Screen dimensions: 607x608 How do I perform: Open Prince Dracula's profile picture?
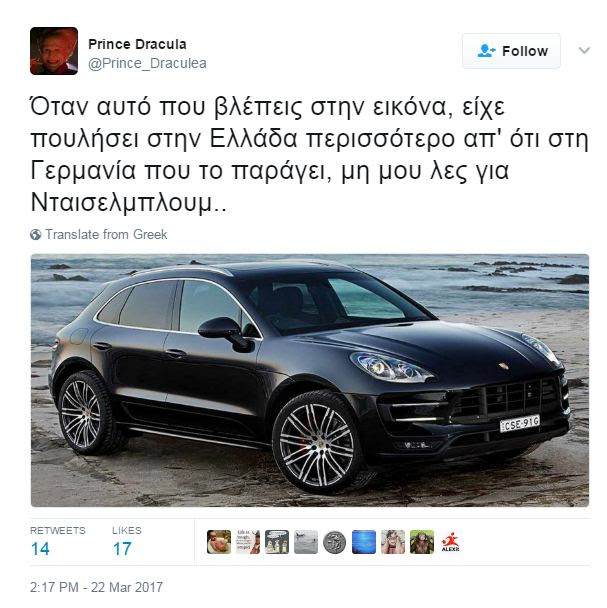click(x=54, y=51)
